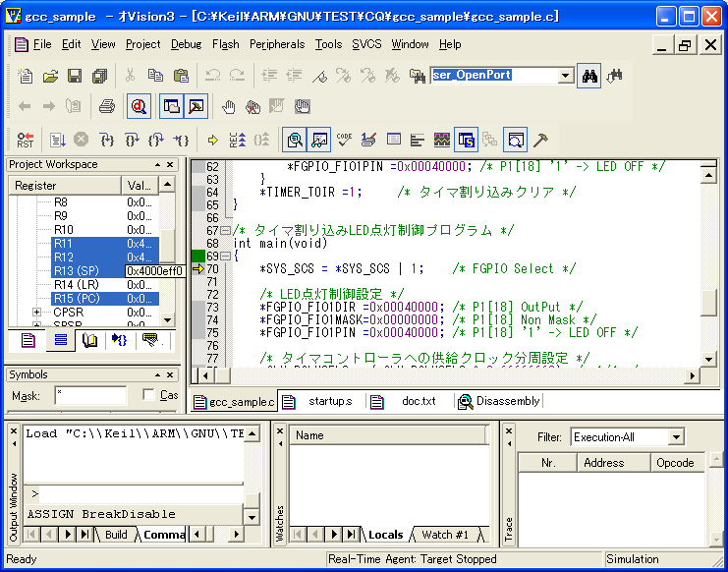The height and width of the screenshot is (572, 728).
Task: Click the Address column header in Trace
Action: (x=613, y=463)
